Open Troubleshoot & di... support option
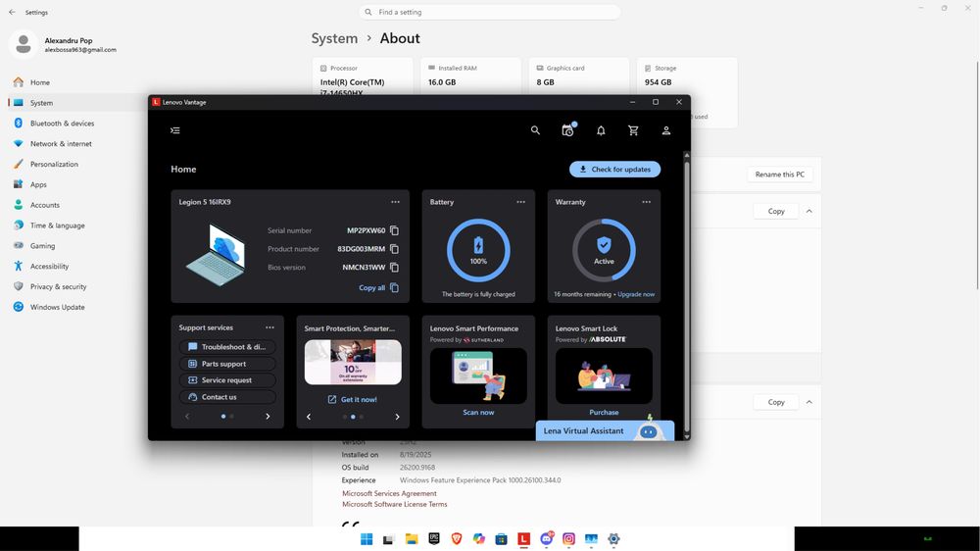 pyautogui.click(x=227, y=346)
